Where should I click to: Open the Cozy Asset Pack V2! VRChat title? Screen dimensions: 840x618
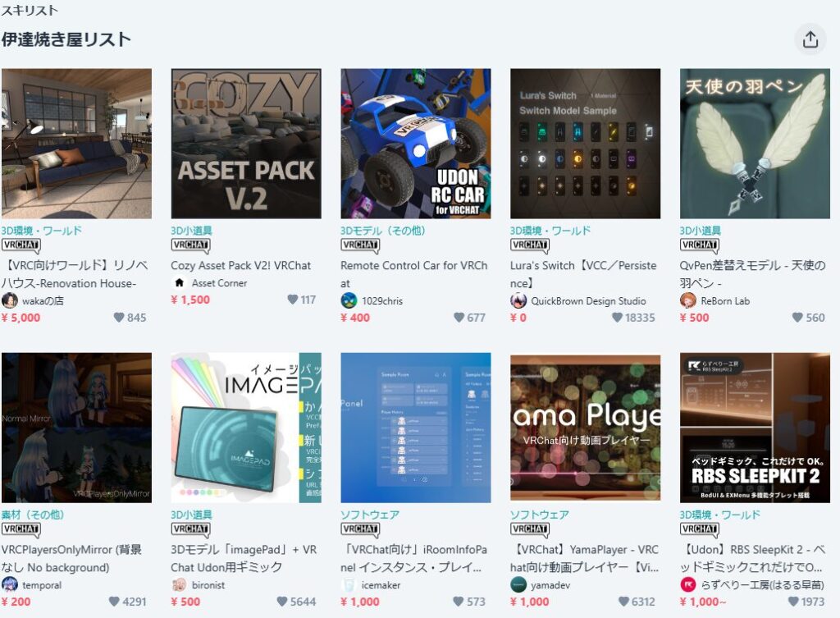coord(240,265)
